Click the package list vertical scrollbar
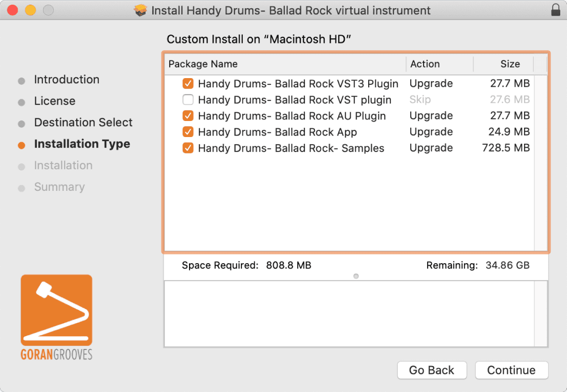 pyautogui.click(x=541, y=162)
